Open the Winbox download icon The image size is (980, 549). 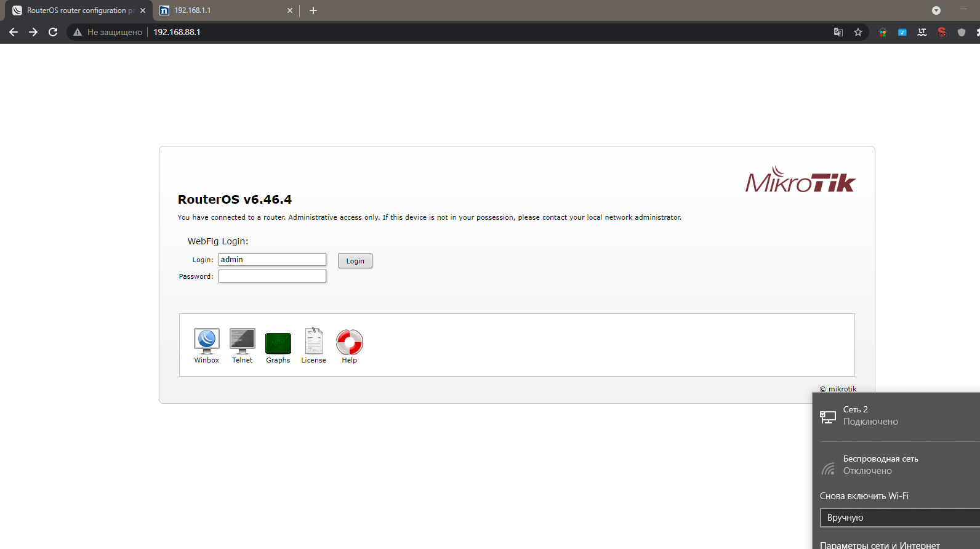tap(206, 345)
